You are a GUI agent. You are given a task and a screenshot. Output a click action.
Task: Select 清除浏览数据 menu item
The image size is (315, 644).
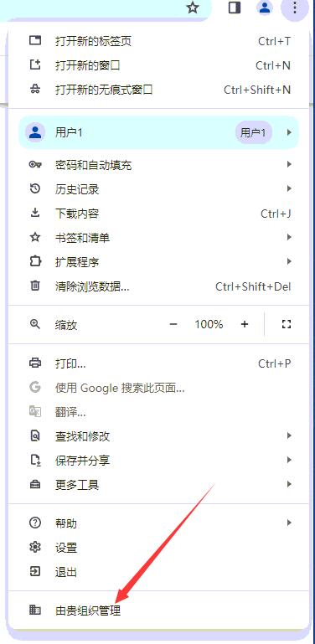[x=158, y=286]
